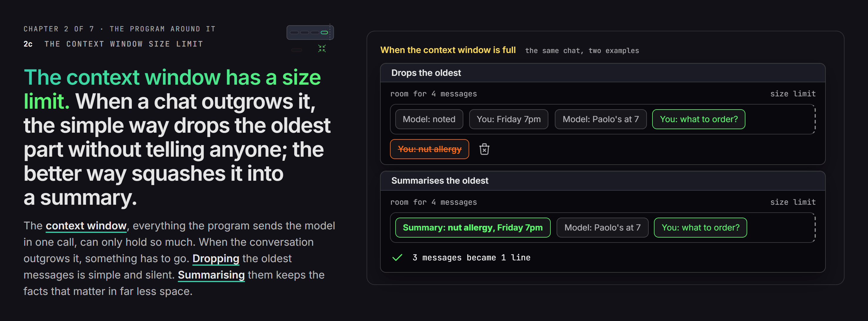Image resolution: width=868 pixels, height=321 pixels.
Task: Click the 'Drops the oldest' panel header
Action: tap(603, 73)
